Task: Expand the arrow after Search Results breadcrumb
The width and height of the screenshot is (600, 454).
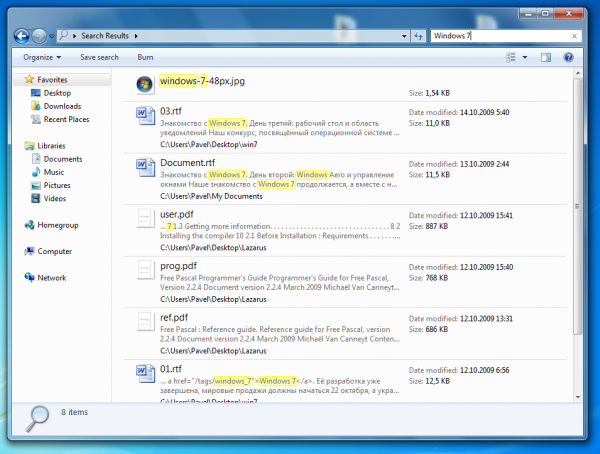Action: coord(136,36)
